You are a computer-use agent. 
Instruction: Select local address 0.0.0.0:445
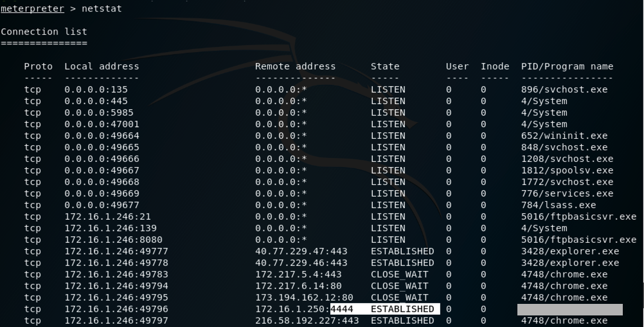96,101
